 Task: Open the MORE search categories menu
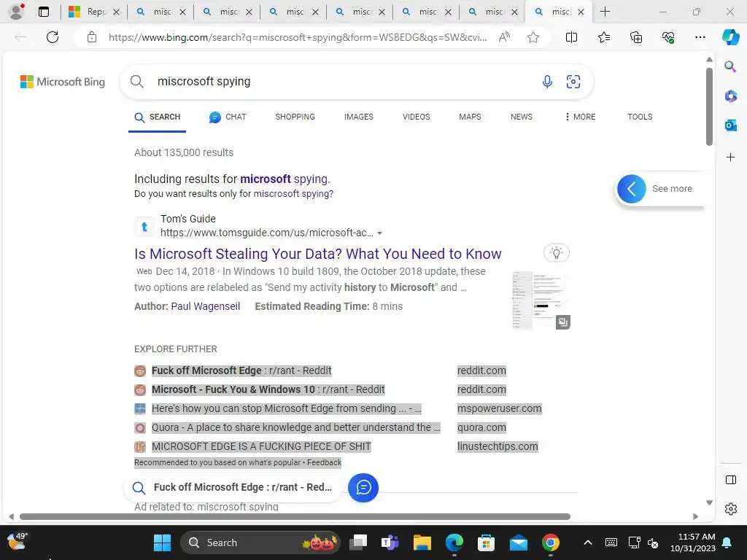[x=580, y=117]
